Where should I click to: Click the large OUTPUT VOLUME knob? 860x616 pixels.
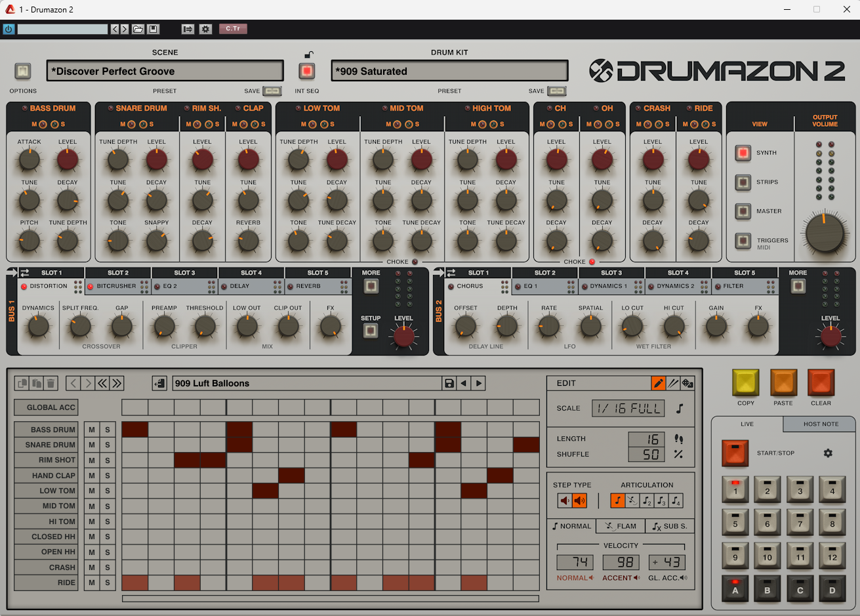(825, 232)
